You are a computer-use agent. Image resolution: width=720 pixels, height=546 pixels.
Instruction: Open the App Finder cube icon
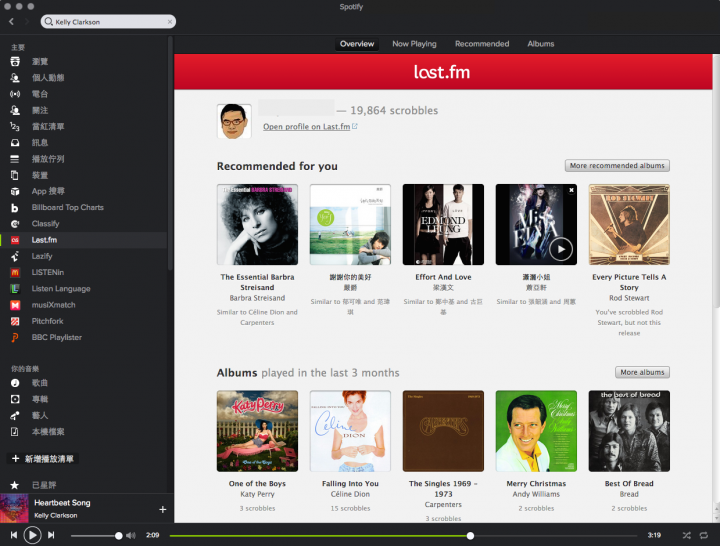[15, 191]
